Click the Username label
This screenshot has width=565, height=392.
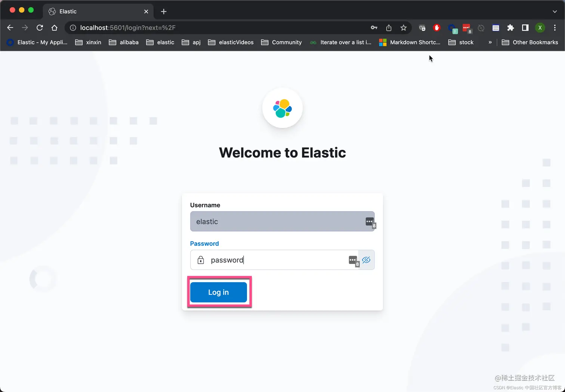205,205
